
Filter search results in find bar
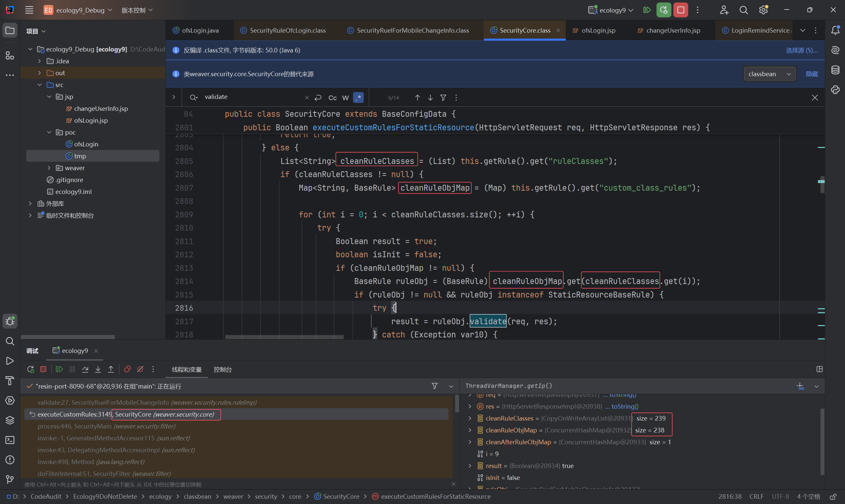(x=443, y=98)
